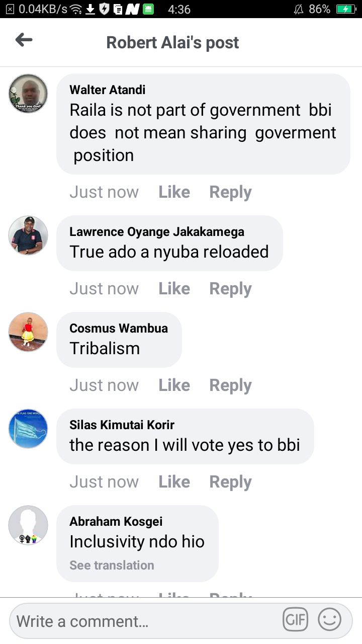Image resolution: width=362 pixels, height=644 pixels.
Task: Open Walter Atandi's profile picture
Action: (x=28, y=94)
